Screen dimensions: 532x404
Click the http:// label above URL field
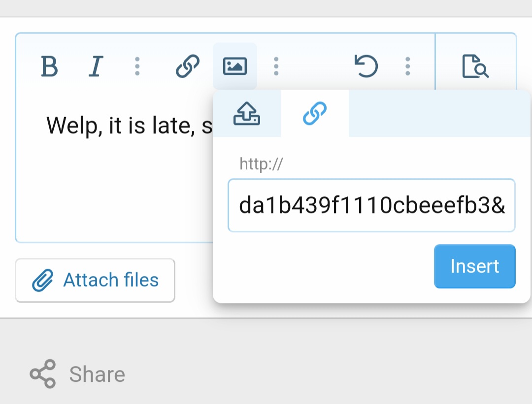261,164
